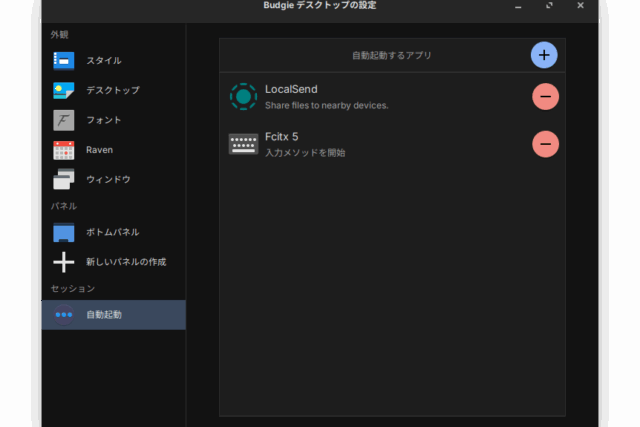Open the スタイル settings icon
Viewport: 640px width, 427px height.
(64, 61)
